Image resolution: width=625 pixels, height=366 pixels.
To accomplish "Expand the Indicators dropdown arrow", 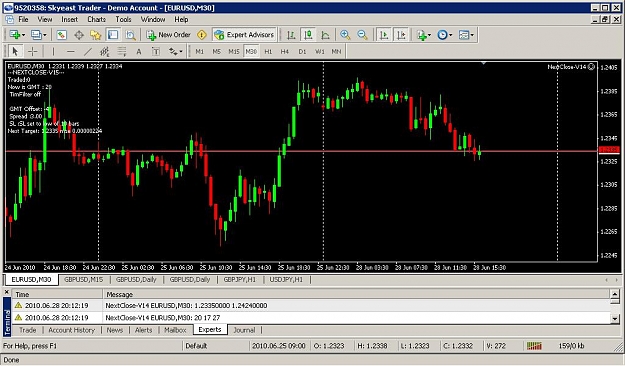I will coord(429,35).
